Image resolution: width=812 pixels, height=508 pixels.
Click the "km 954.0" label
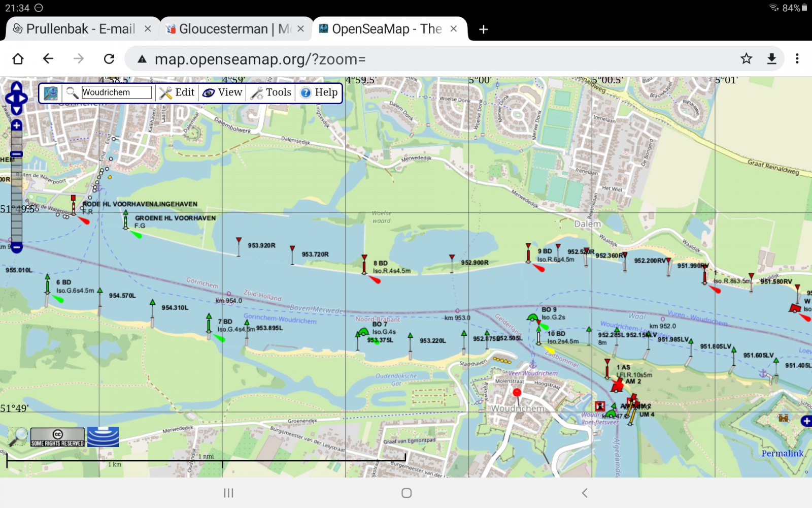[x=228, y=301]
